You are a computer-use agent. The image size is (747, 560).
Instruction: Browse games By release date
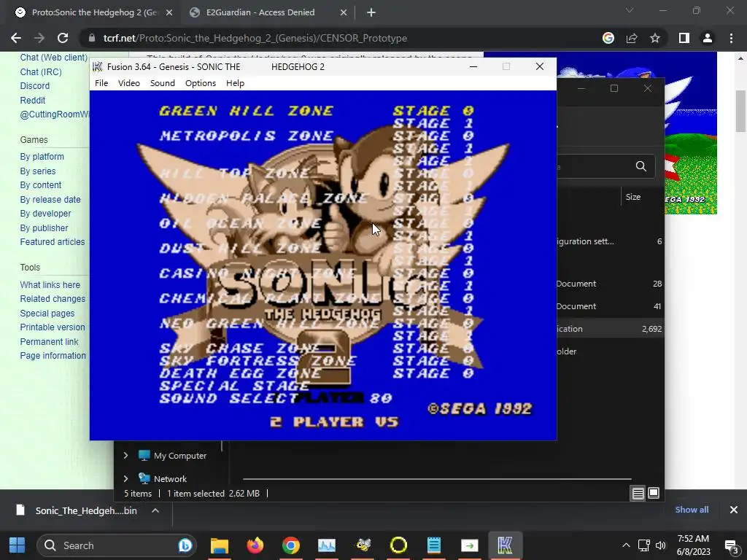pos(50,200)
